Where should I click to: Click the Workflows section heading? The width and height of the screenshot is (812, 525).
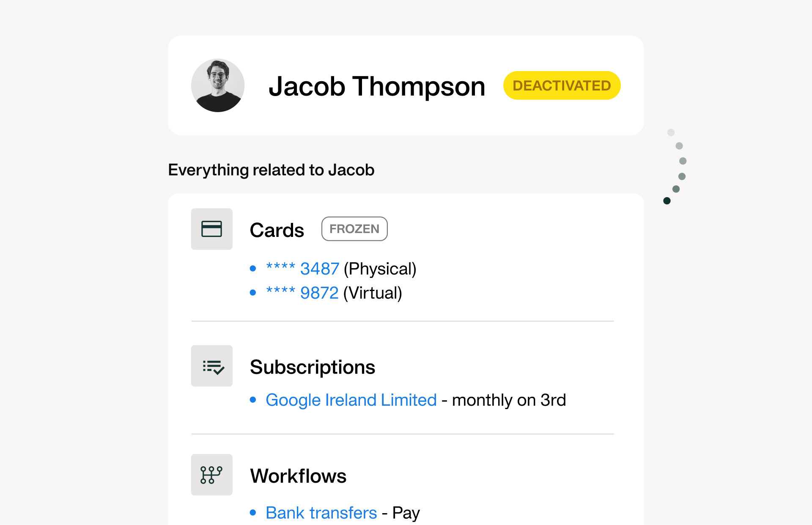[x=298, y=476]
